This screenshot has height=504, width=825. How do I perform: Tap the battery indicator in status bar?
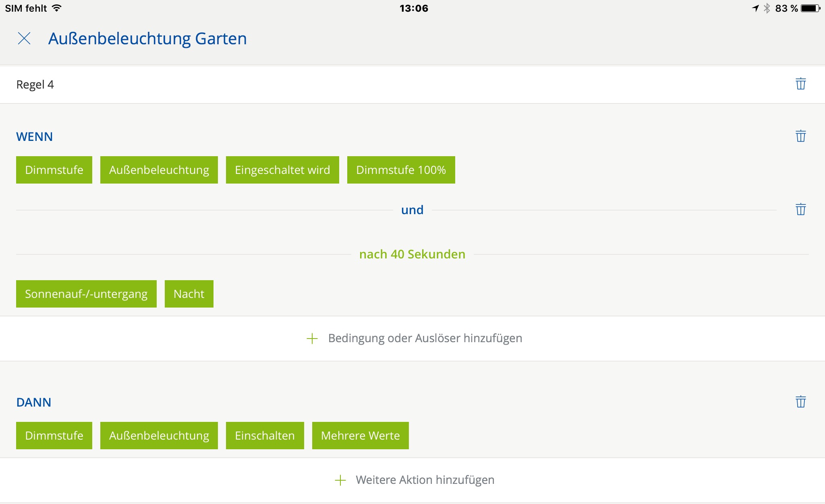point(810,8)
